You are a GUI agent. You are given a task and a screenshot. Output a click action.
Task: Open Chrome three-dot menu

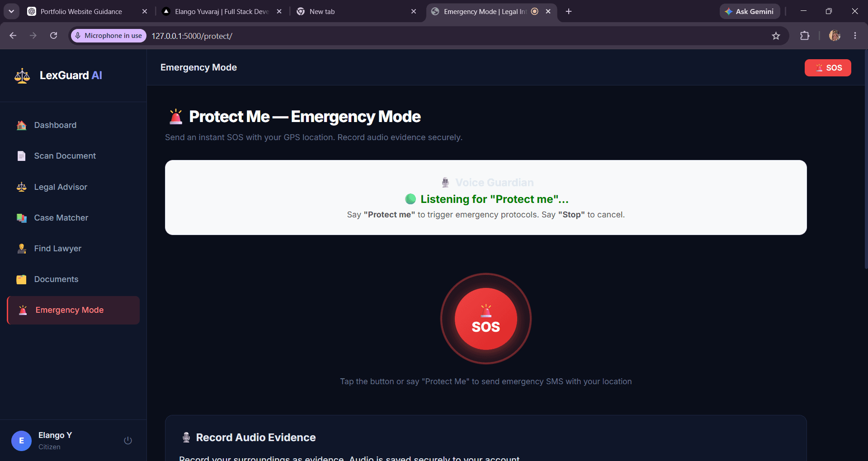(x=855, y=36)
